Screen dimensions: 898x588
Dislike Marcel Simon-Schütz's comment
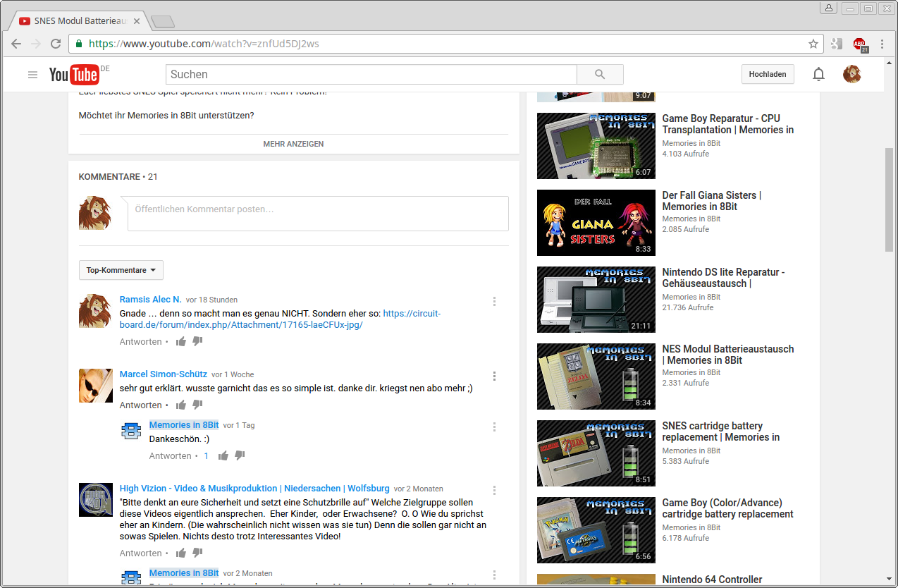pos(197,405)
